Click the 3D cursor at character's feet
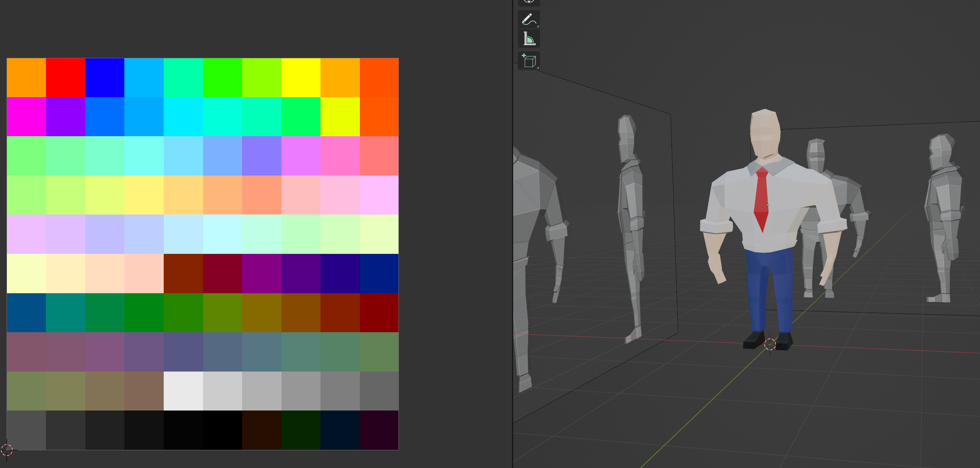Screen dimensions: 980x468 click(x=770, y=344)
